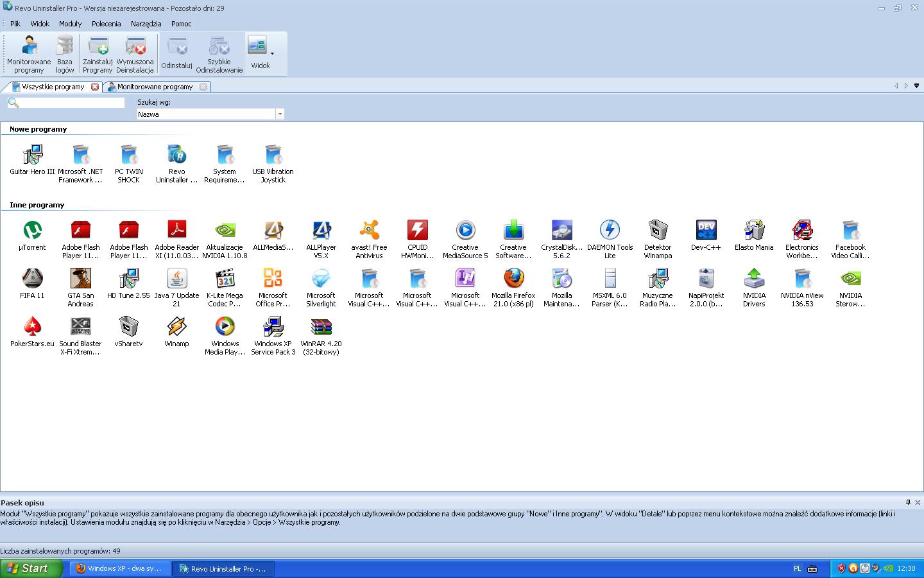Open the Pomoc menu
This screenshot has width=924, height=578.
click(x=182, y=24)
